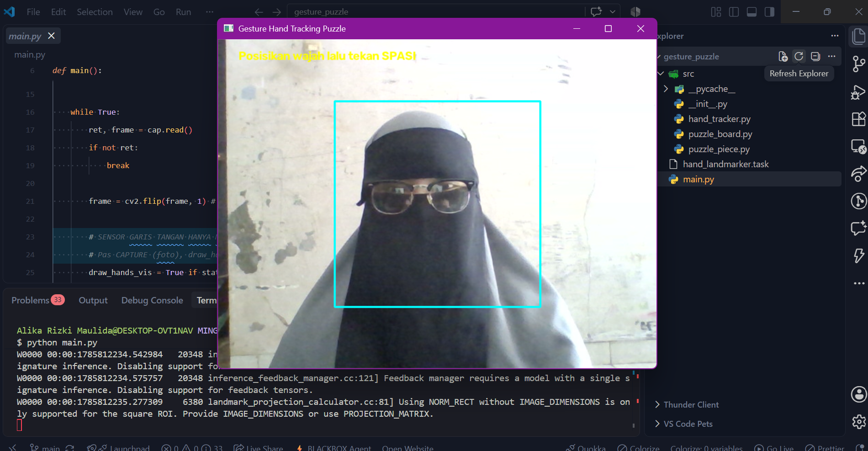
Task: Open the Extensions view
Action: click(x=858, y=119)
